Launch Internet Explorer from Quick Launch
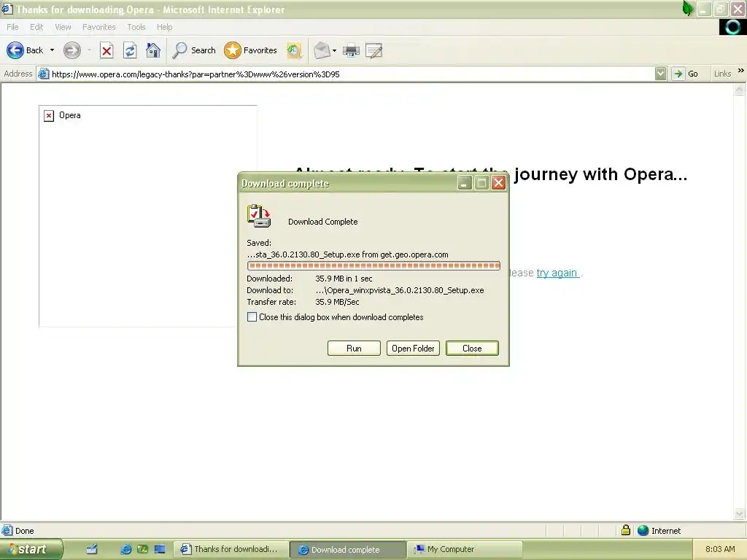Screen dimensions: 747x560 tap(125, 549)
